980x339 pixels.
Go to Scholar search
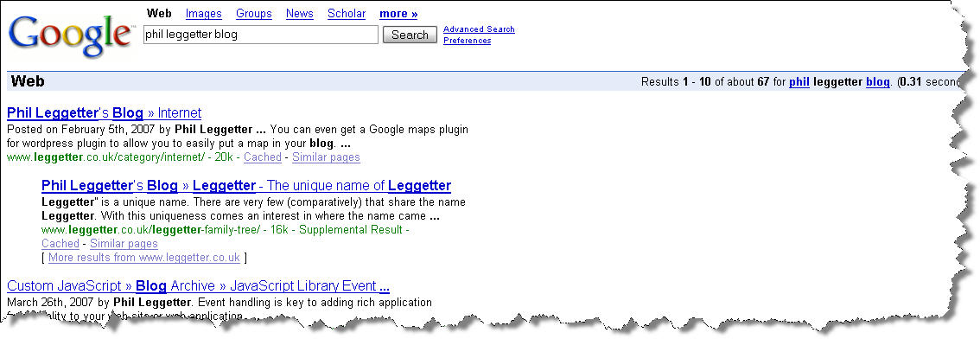(x=347, y=14)
